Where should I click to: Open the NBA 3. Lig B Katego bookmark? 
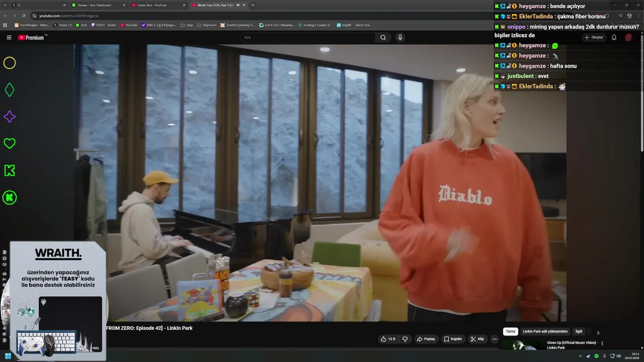point(158,25)
